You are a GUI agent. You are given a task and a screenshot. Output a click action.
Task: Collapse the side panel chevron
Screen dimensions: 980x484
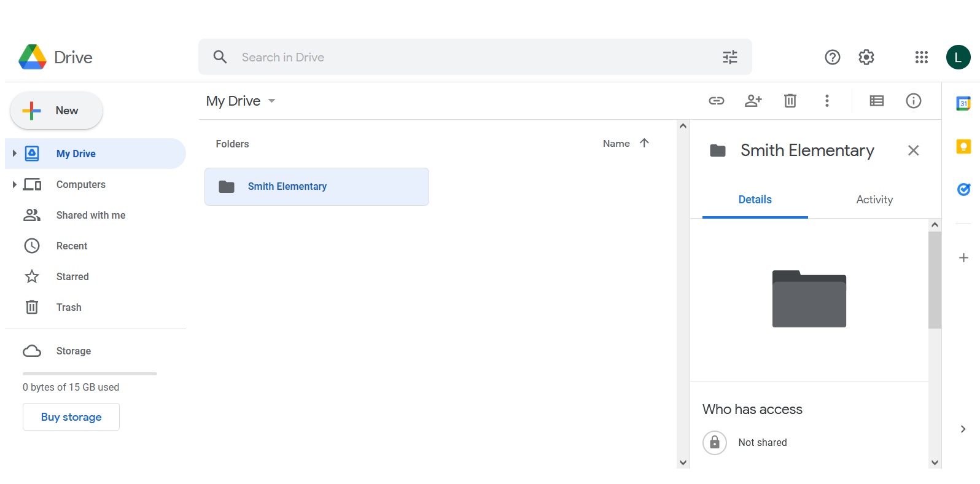[963, 429]
